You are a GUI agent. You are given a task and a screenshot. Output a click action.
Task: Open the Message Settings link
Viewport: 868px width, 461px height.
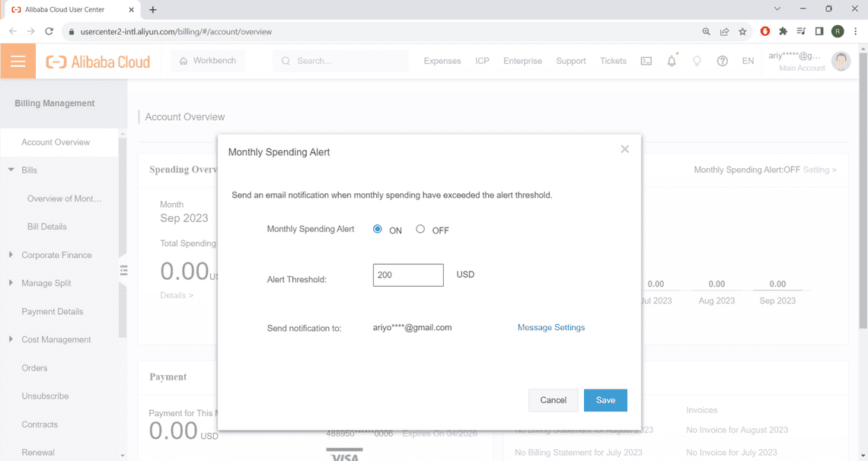point(551,328)
